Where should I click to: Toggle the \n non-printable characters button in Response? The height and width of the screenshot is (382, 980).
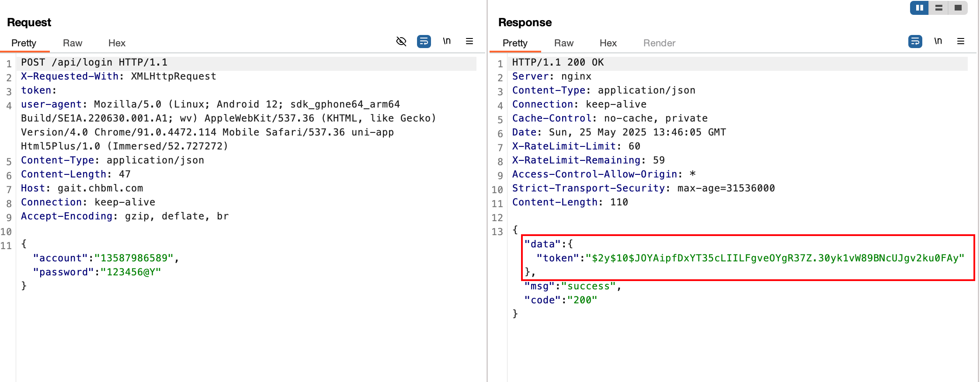(938, 41)
